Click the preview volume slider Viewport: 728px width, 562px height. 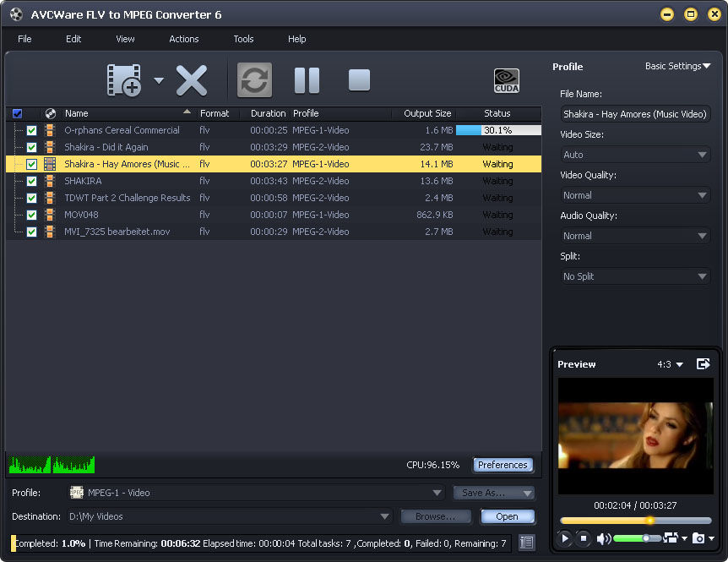[x=638, y=538]
